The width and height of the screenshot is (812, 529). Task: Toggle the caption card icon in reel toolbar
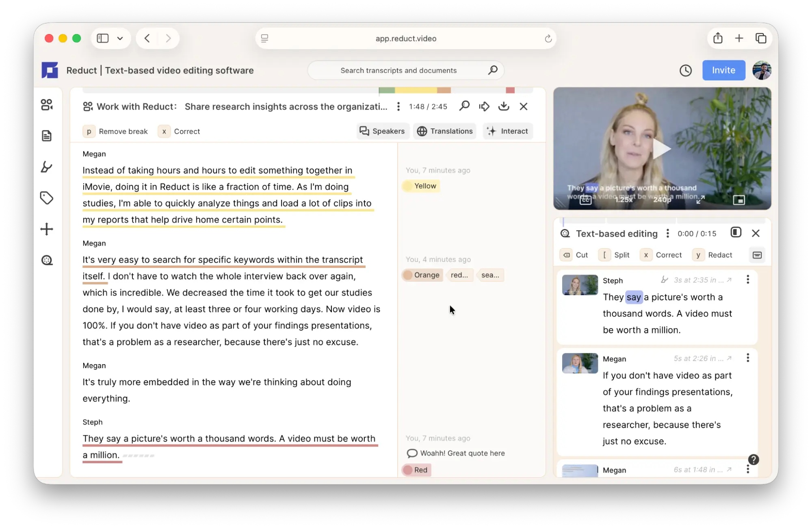[x=757, y=255]
